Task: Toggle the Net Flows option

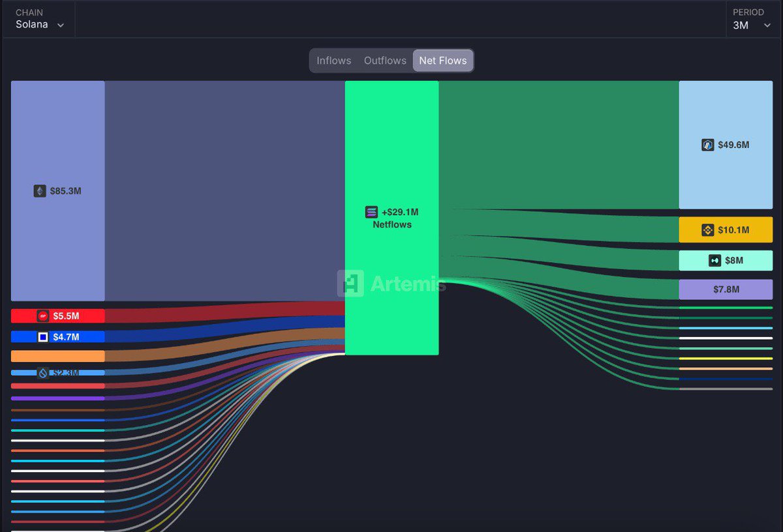Action: coord(443,60)
